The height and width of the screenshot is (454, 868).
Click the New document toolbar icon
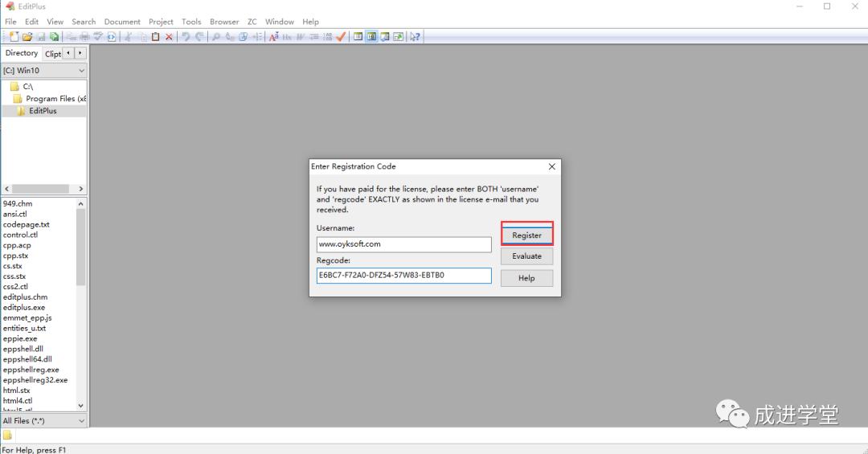pos(14,36)
